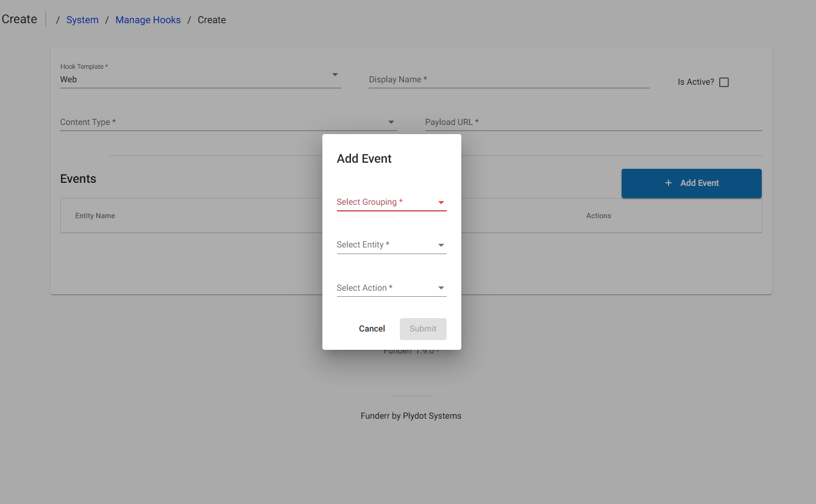Screen dimensions: 816x504
Task: Click the Select Action dropdown arrow
Action: click(441, 288)
